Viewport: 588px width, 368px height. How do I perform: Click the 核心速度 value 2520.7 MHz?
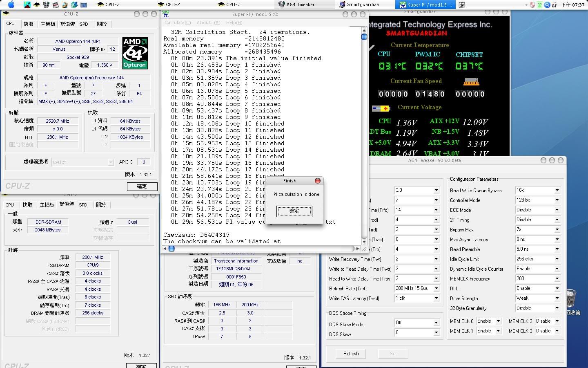pos(58,121)
